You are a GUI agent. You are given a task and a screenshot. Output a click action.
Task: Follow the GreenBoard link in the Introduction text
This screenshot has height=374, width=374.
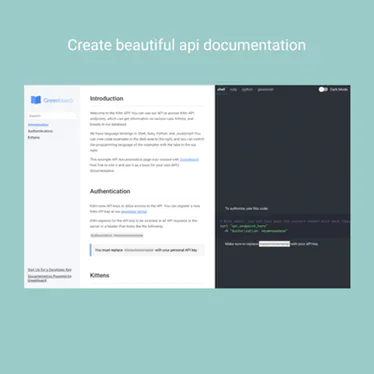pyautogui.click(x=189, y=159)
